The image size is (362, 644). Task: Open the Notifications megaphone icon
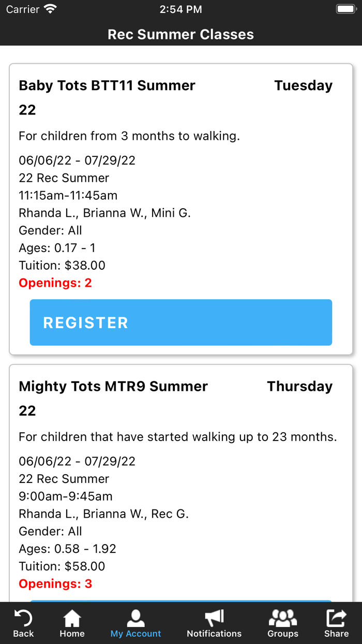pos(214,618)
